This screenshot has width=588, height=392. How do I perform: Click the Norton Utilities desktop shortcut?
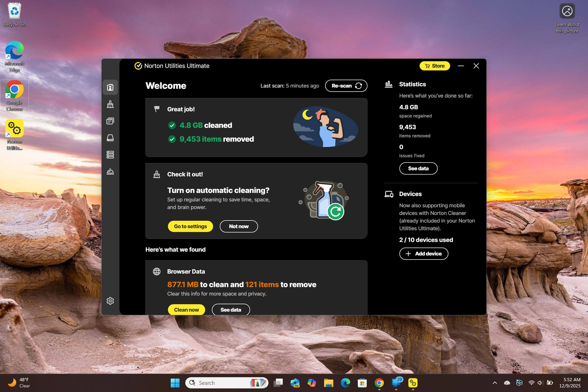15,134
